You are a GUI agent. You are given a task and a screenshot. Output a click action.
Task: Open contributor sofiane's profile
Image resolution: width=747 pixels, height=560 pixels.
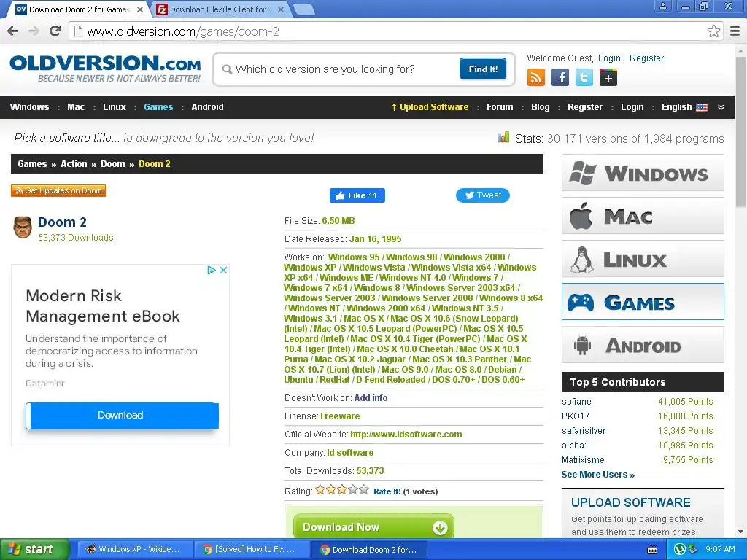point(576,402)
